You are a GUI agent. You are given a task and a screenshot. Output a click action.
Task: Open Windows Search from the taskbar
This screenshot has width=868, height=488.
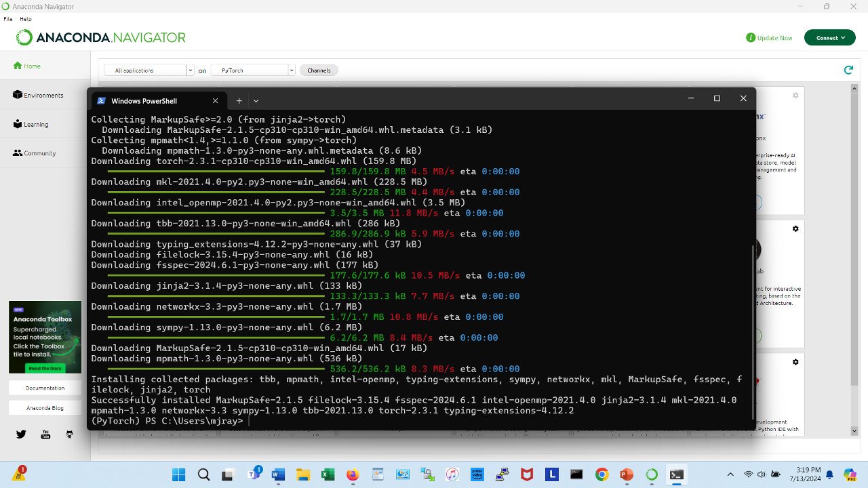[203, 474]
